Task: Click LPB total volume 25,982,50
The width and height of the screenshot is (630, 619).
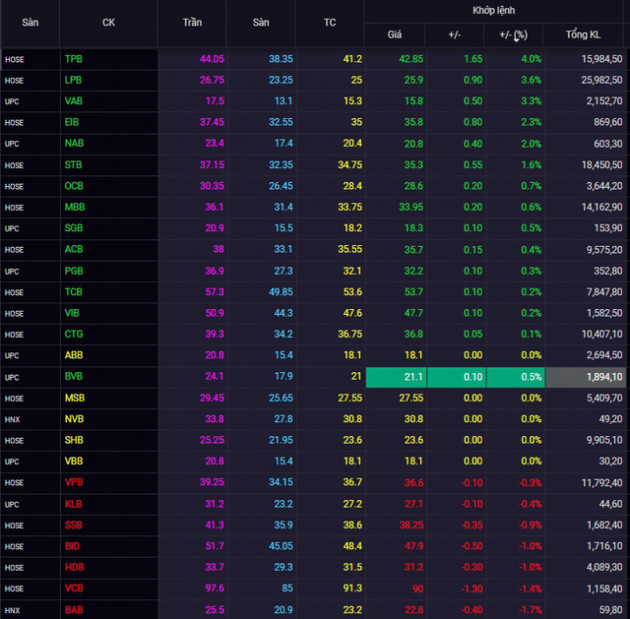Action: pos(601,80)
